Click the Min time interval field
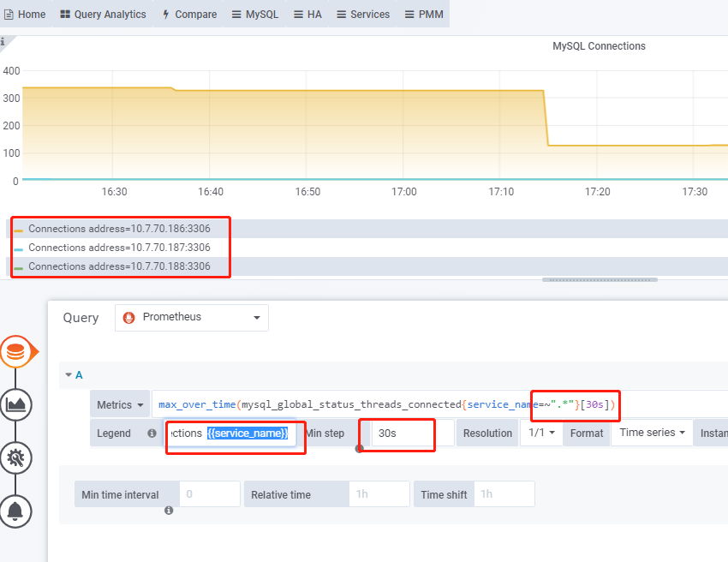728x562 pixels. (210, 494)
